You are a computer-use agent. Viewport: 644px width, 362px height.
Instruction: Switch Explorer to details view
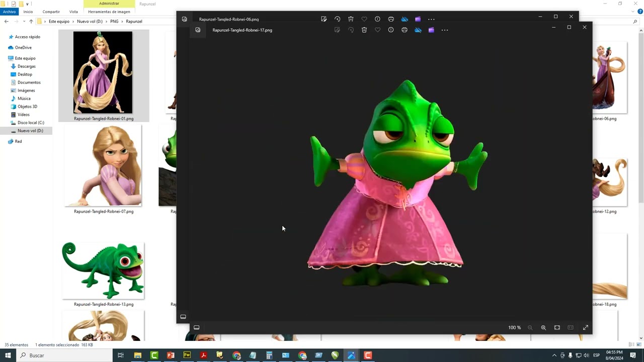coord(631,345)
